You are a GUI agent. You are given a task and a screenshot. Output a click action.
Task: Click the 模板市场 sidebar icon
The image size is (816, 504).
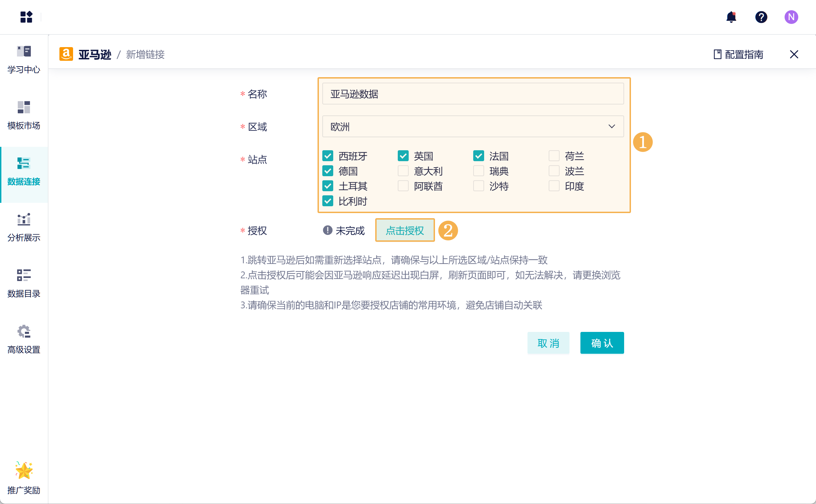(24, 107)
